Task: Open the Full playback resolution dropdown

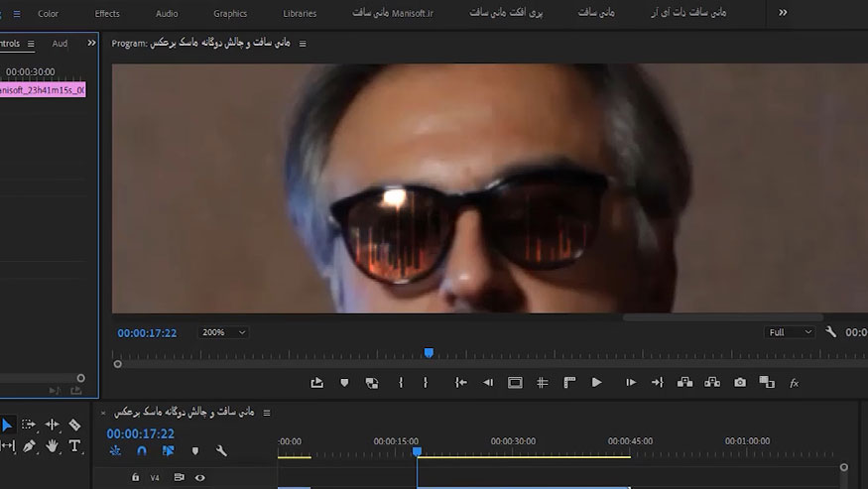Action: pos(790,332)
